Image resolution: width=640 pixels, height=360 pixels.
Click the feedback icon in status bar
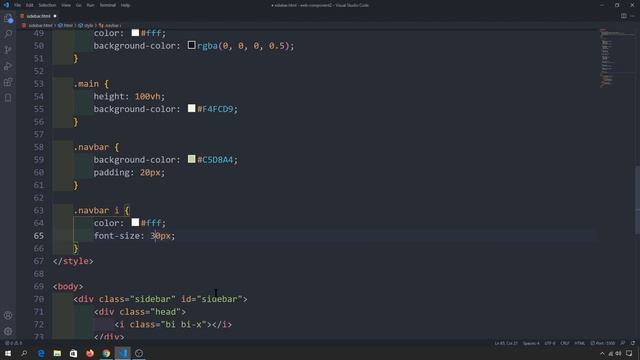623,343
